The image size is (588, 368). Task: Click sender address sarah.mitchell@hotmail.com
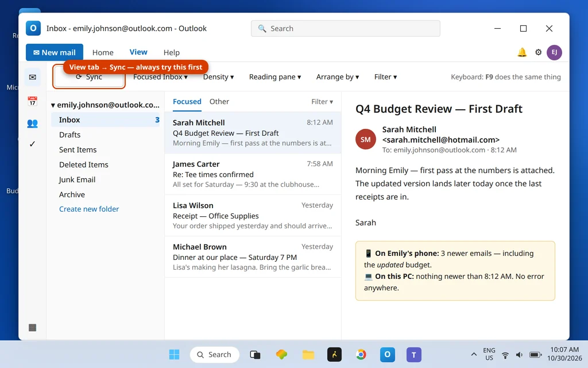440,140
